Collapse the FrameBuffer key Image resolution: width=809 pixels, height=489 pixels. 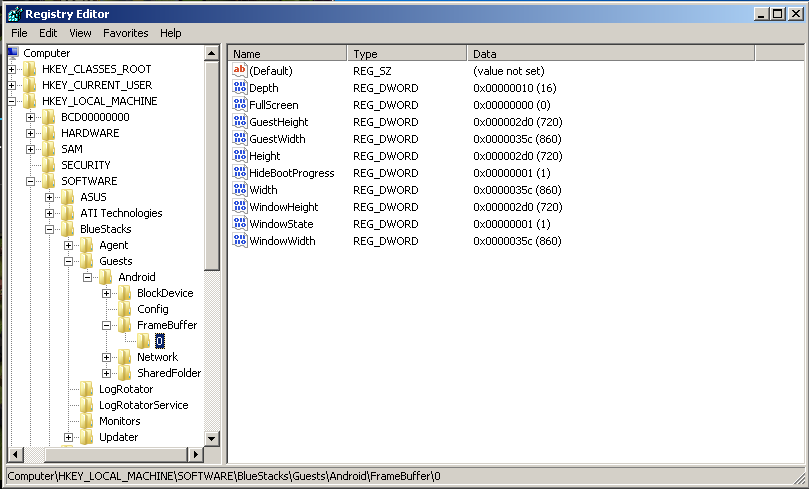(x=106, y=325)
